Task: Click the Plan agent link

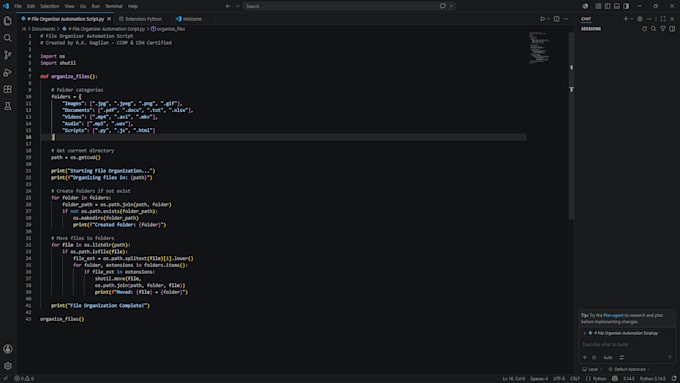Action: (613, 315)
